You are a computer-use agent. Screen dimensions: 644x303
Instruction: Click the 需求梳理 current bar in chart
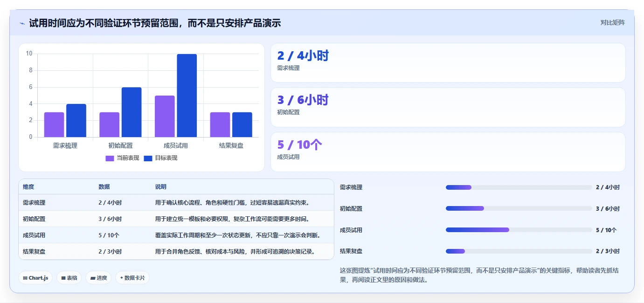(54, 124)
